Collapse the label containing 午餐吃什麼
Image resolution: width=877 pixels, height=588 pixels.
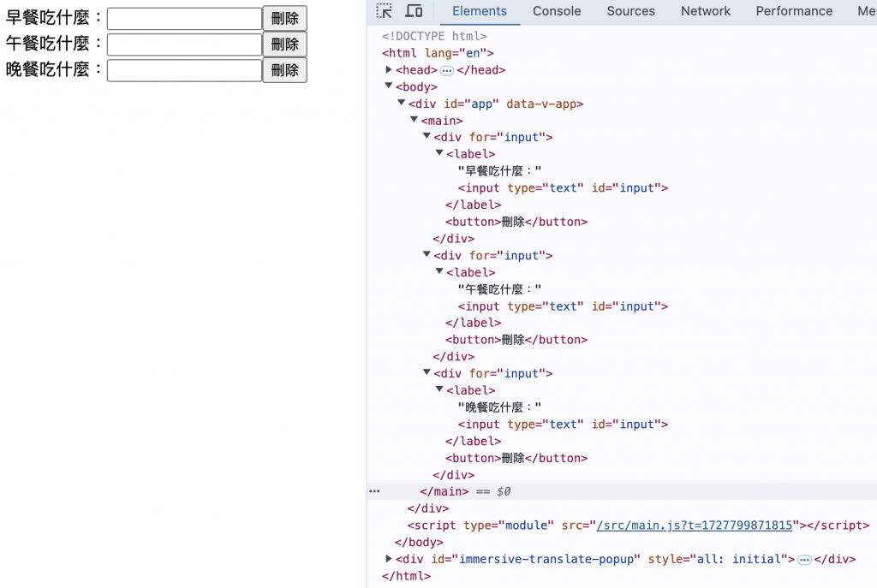coord(439,271)
